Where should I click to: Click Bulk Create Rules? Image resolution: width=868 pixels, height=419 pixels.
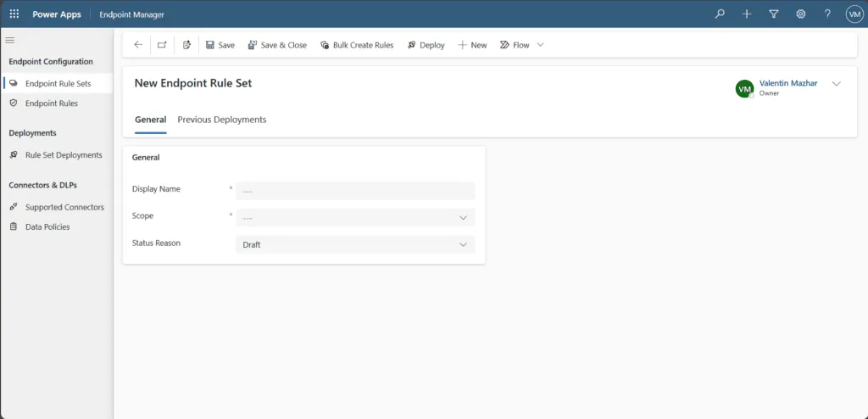[x=357, y=45]
